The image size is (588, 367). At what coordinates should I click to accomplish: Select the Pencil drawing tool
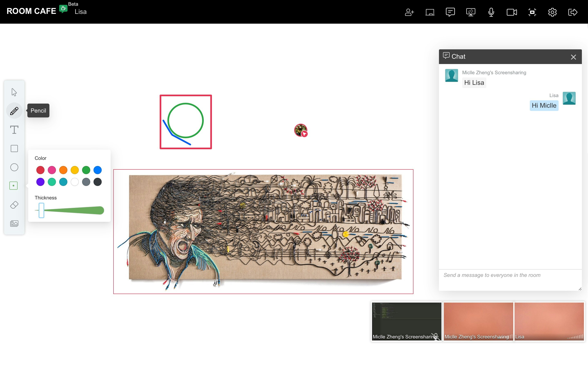[x=14, y=111]
